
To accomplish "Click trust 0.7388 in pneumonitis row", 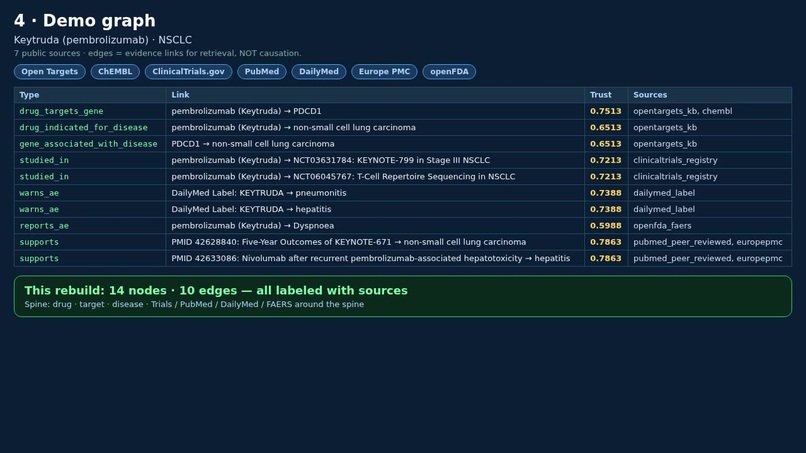I will 606,193.
